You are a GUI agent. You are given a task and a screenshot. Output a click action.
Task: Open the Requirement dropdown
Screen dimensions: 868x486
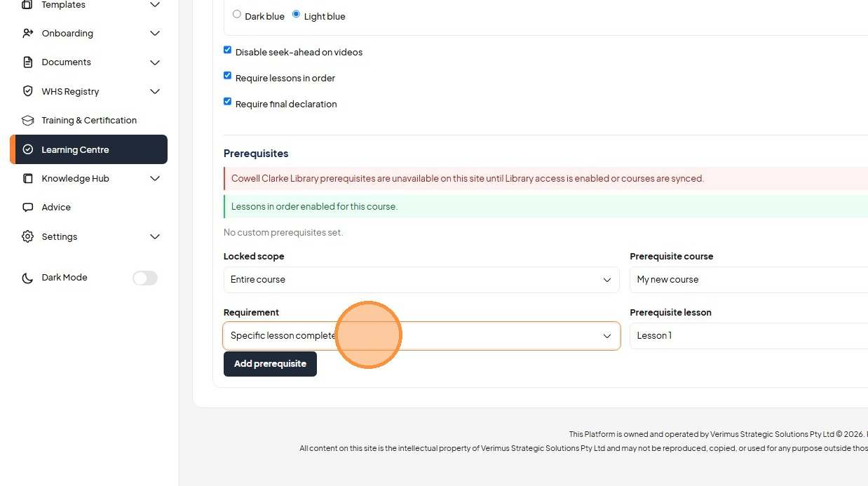tap(421, 336)
